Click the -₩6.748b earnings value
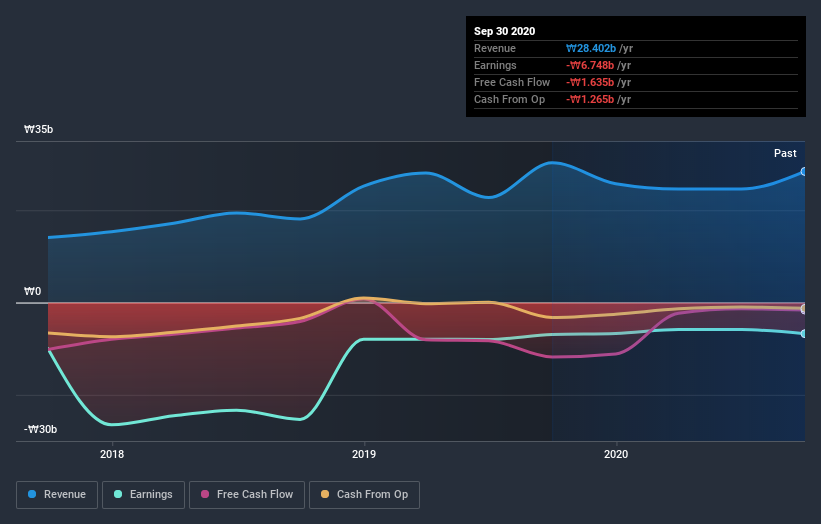 [x=590, y=65]
